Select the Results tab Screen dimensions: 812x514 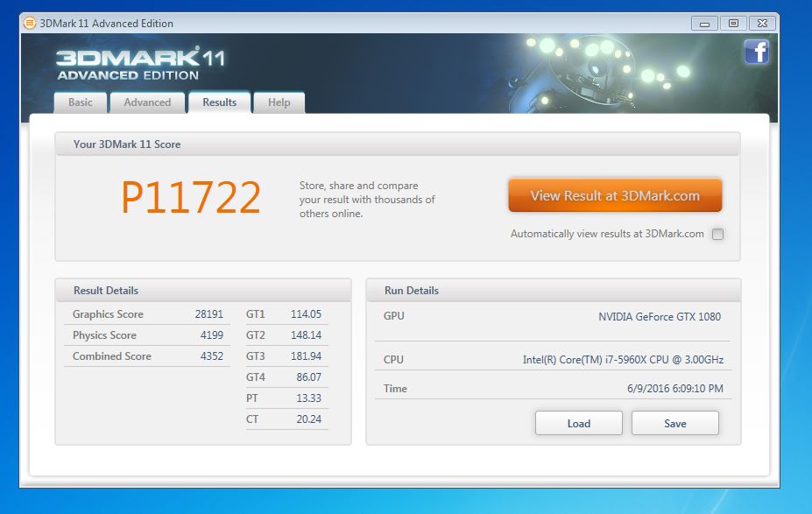click(220, 102)
